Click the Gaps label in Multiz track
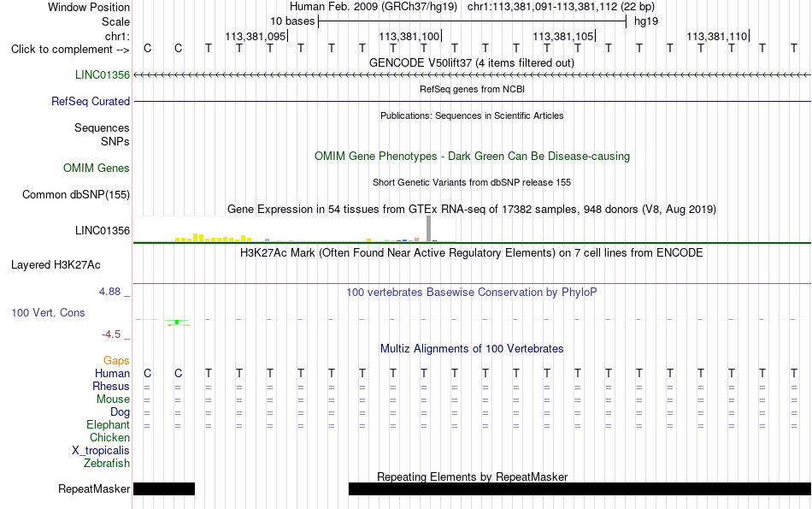812x509 pixels. click(x=116, y=360)
